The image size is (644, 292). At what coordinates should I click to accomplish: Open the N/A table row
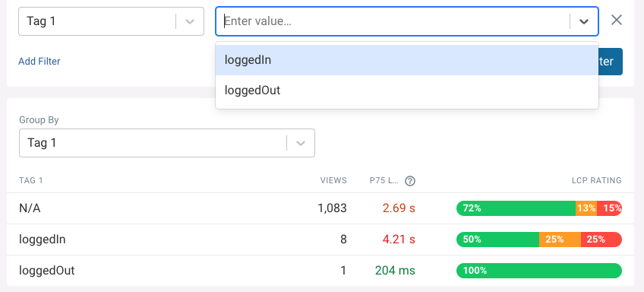(320, 208)
